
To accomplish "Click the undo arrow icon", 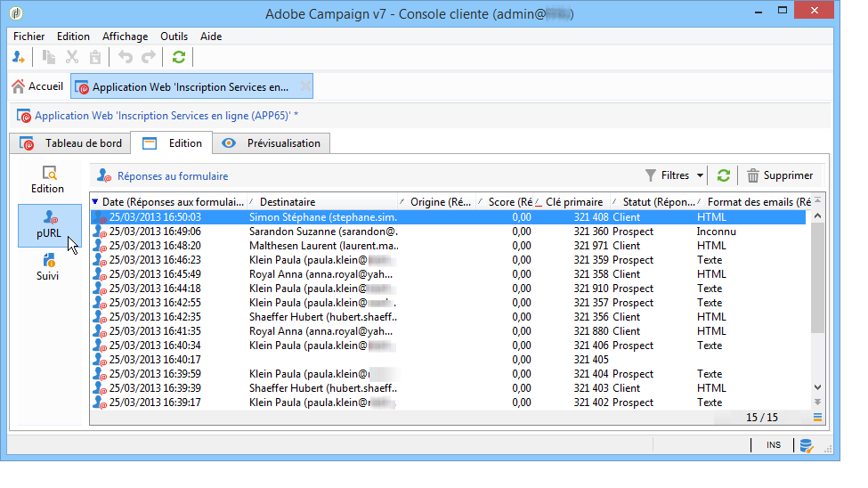I will tap(126, 57).
